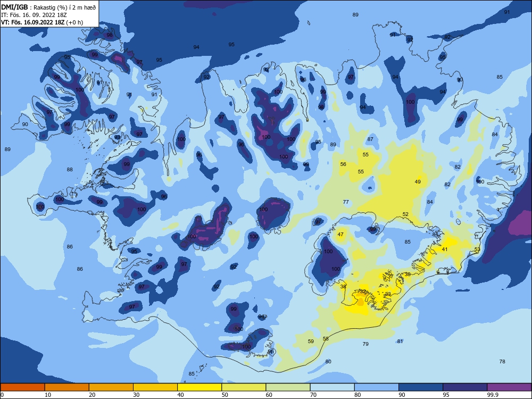Select the legend tick label '95'
This screenshot has height=399, width=532.
[446, 395]
